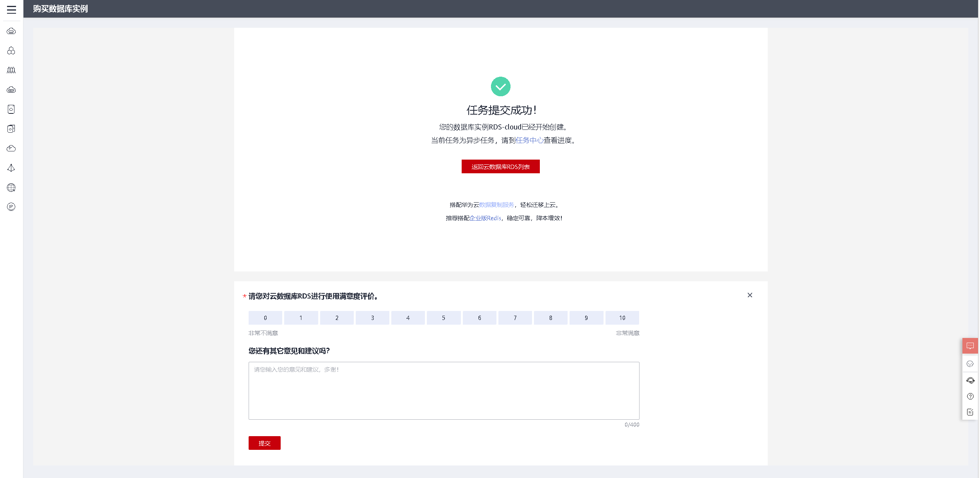Select satisfaction score 0
Image resolution: width=980 pixels, height=478 pixels.
coord(265,318)
